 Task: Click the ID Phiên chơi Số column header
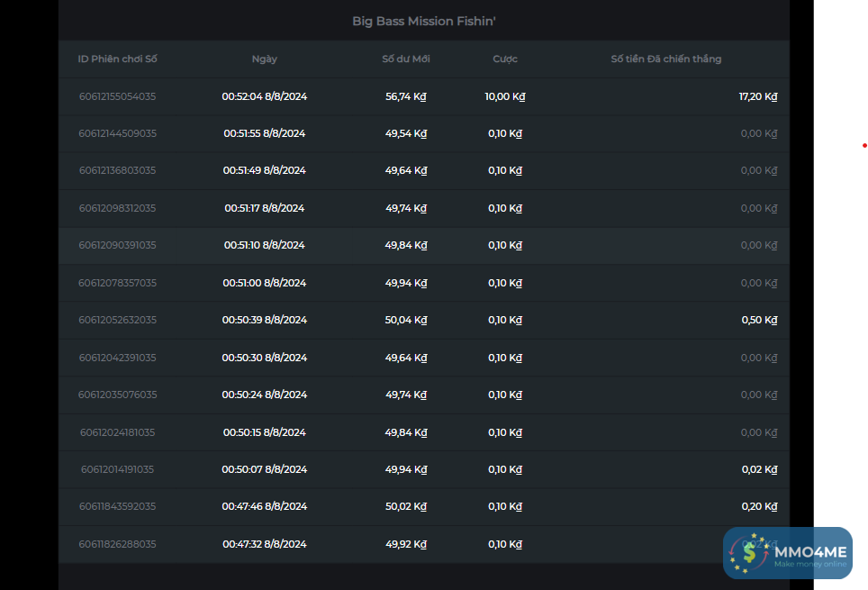point(117,59)
